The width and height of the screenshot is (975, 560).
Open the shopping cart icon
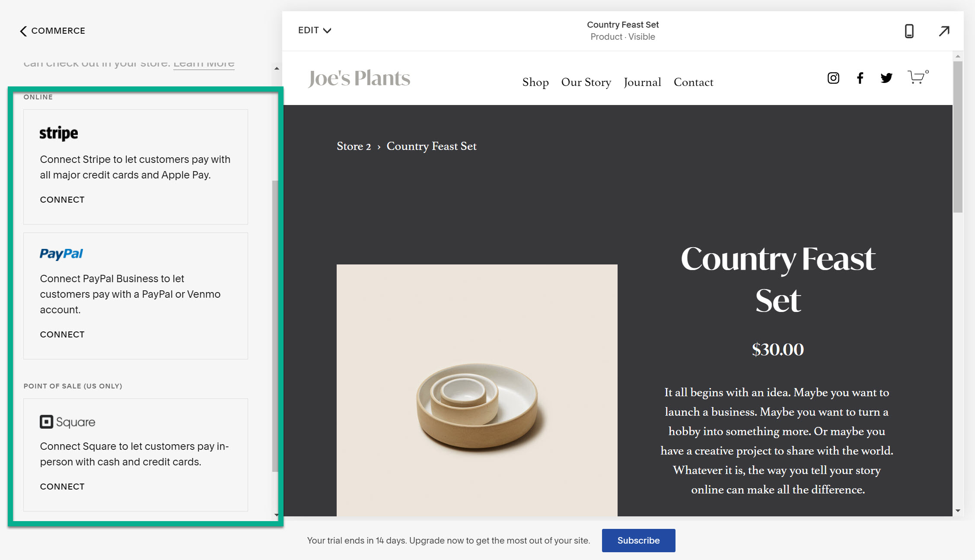[x=916, y=78]
